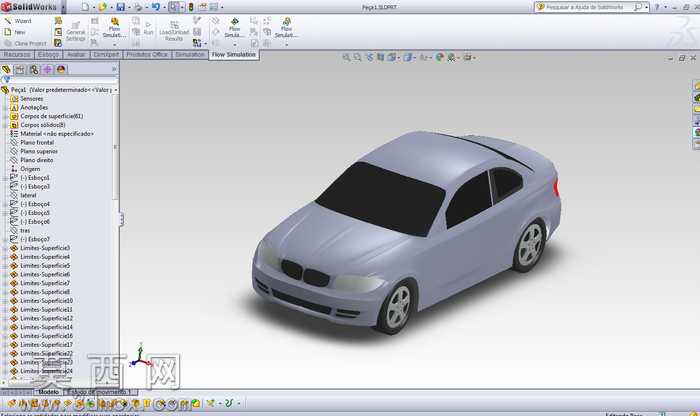Open the Save icon dropdown arrow
Image resolution: width=700 pixels, height=416 pixels.
129,8
